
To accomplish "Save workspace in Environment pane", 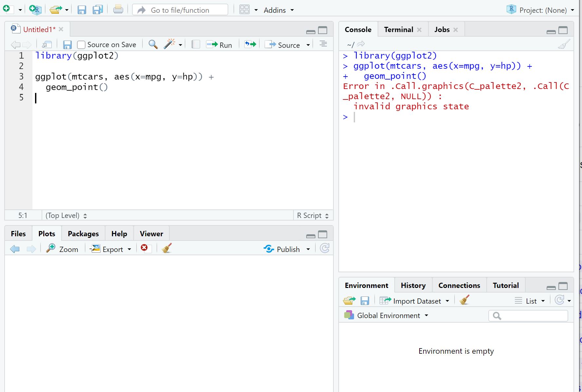I will tap(365, 301).
